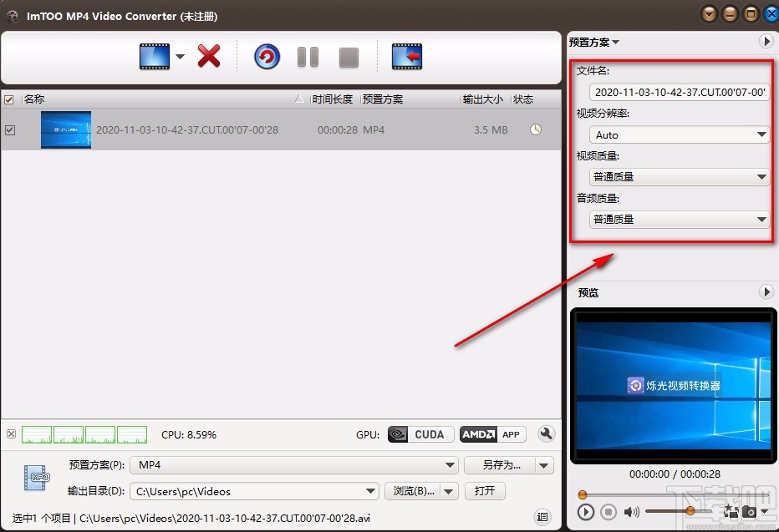The height and width of the screenshot is (532, 779).
Task: Pause the conversion process
Action: click(307, 57)
